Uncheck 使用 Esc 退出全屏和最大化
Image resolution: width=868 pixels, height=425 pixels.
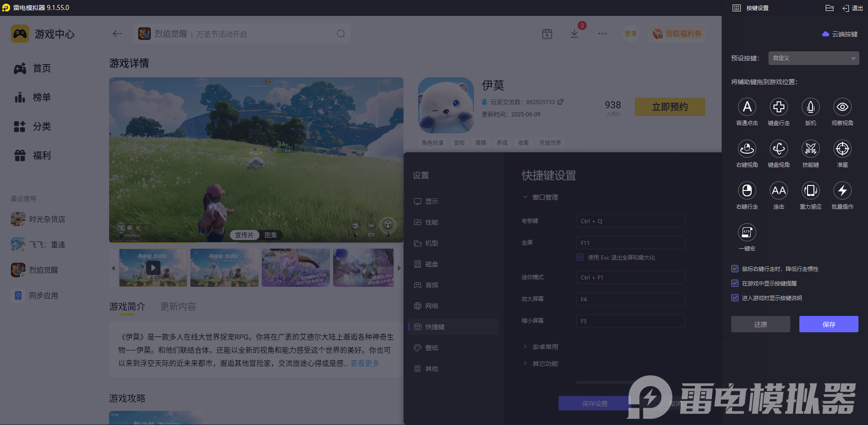(580, 257)
